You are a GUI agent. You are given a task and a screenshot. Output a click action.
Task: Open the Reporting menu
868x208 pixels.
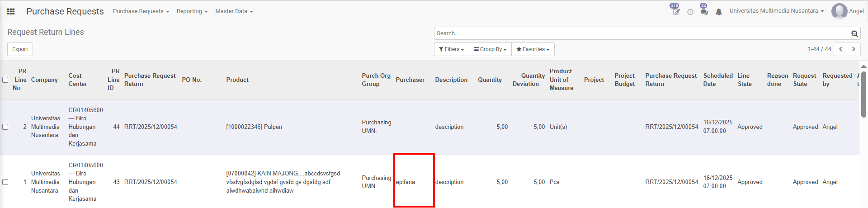[x=192, y=11]
